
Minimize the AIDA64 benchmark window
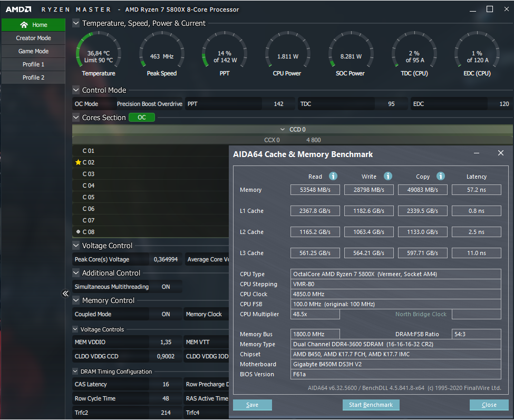pos(477,153)
